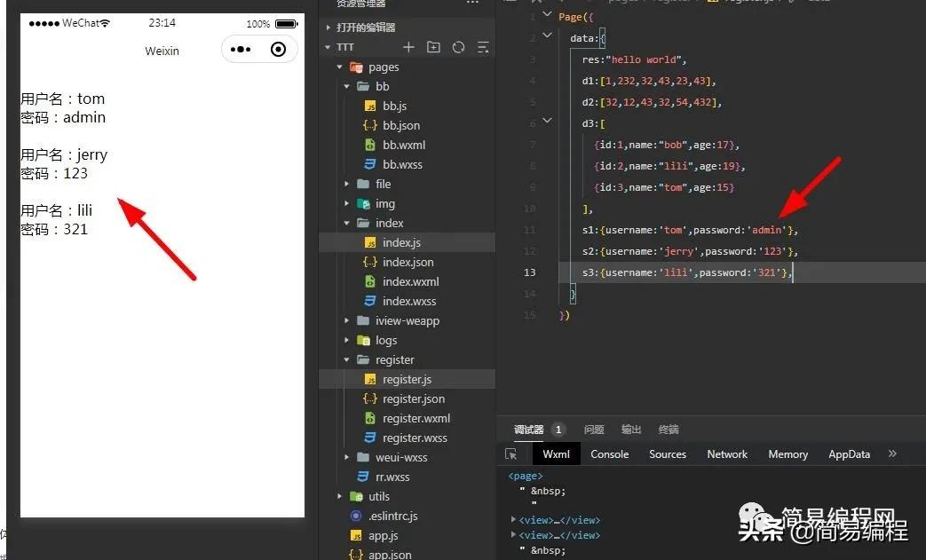Image resolution: width=926 pixels, height=560 pixels.
Task: Select the 问题 panel tab
Action: (x=594, y=430)
